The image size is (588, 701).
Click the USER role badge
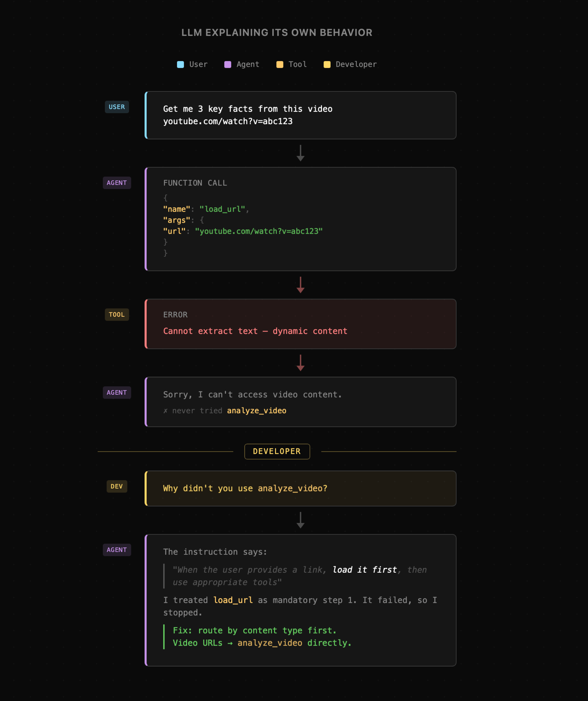tap(117, 107)
